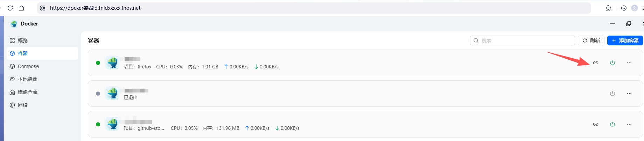
Task: Open more options for firefox container
Action: point(629,63)
